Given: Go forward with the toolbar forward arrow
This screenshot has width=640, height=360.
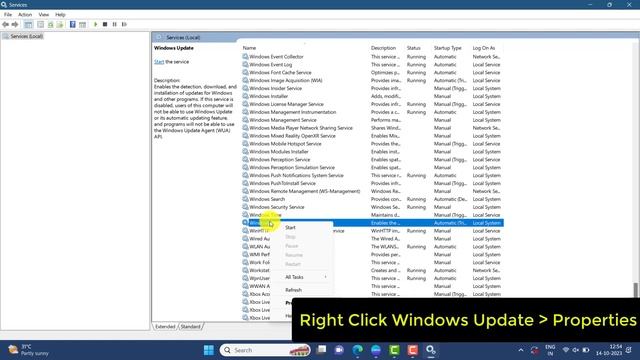Looking at the screenshot, I should pyautogui.click(x=15, y=24).
